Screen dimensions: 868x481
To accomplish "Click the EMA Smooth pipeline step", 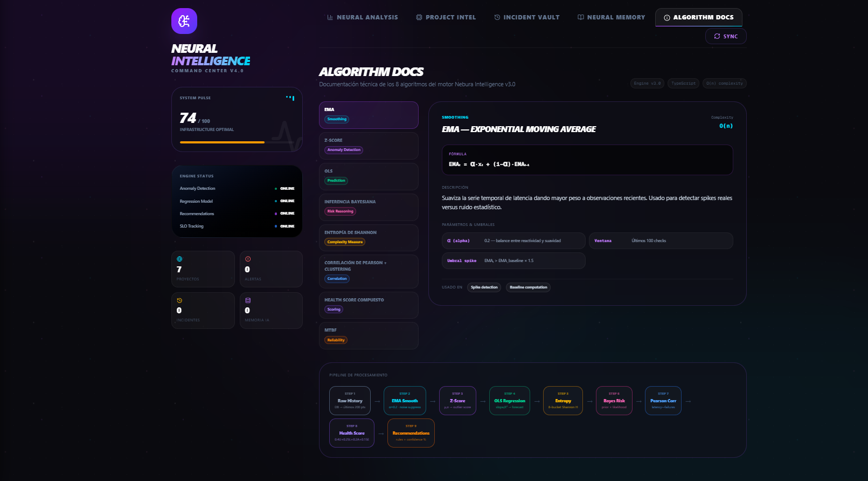I will pos(405,401).
